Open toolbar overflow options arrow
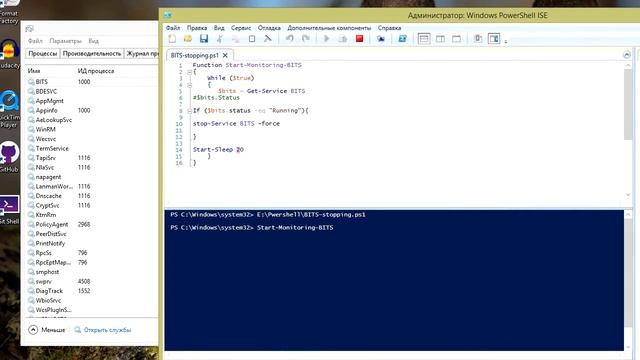This screenshot has height=360, width=640. pyautogui.click(x=506, y=41)
